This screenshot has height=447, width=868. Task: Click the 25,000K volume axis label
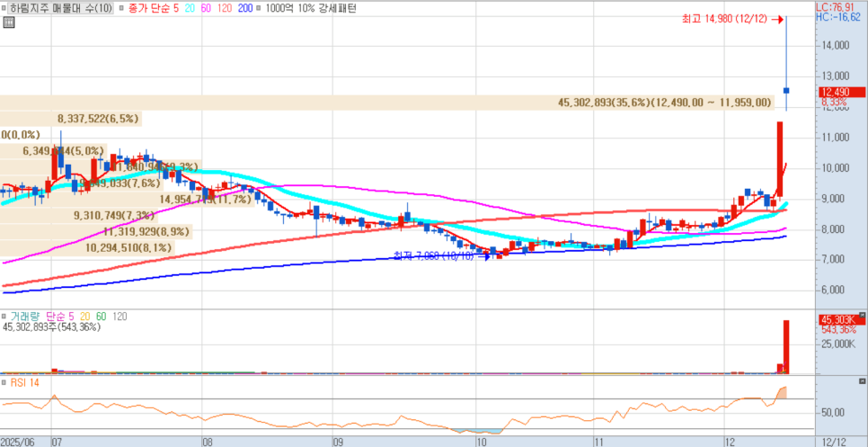(837, 344)
